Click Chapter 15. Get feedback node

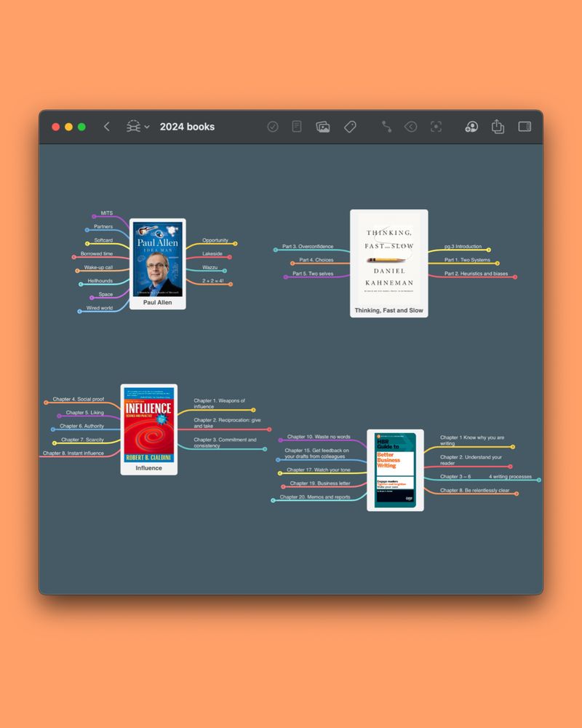tap(316, 453)
